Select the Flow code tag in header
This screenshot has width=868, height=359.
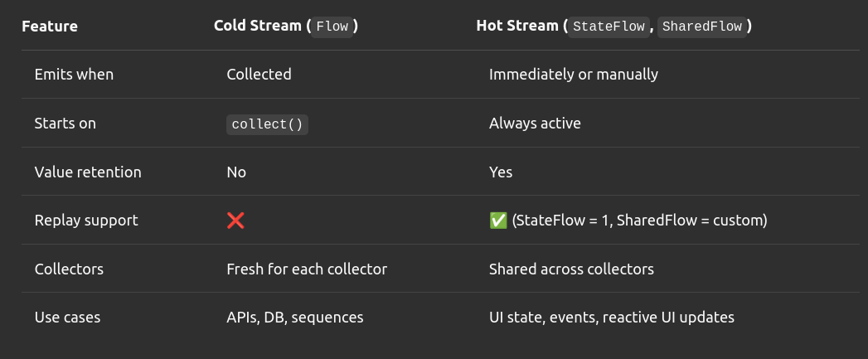point(332,27)
